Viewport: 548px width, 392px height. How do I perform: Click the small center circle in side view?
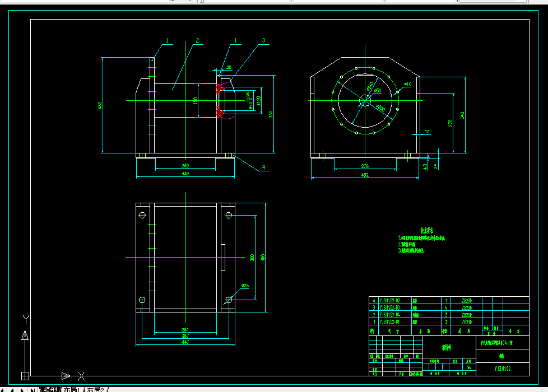click(x=365, y=101)
